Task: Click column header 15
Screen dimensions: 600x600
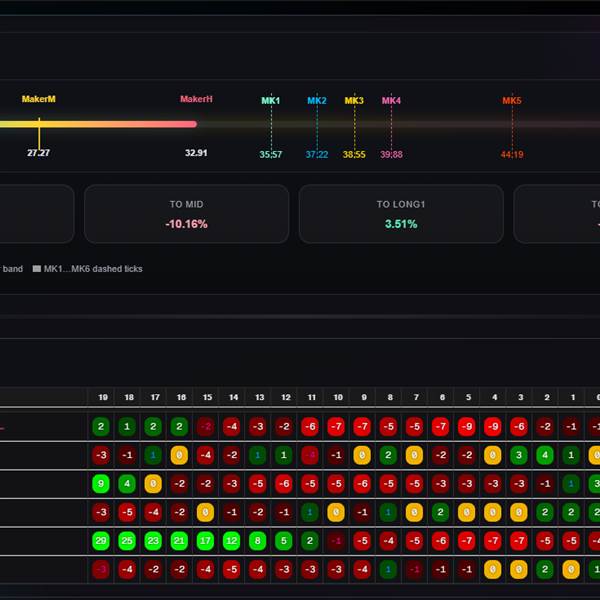Action: 207,397
